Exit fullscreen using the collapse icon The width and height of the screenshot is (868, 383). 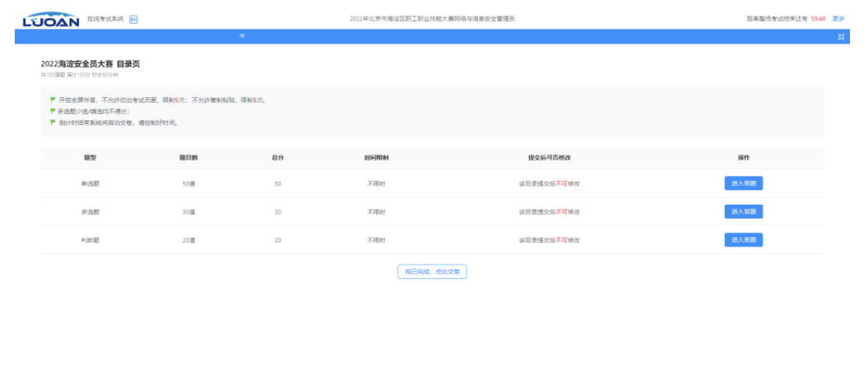[841, 37]
